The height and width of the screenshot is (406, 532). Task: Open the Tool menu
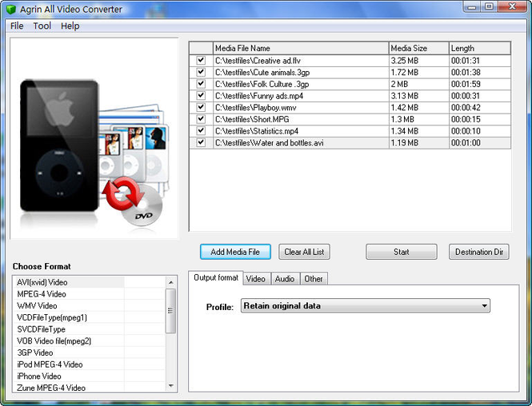tap(42, 26)
